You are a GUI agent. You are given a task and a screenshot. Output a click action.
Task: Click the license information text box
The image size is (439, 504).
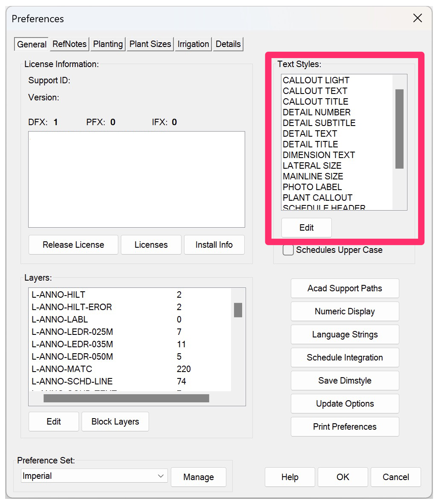click(x=136, y=179)
